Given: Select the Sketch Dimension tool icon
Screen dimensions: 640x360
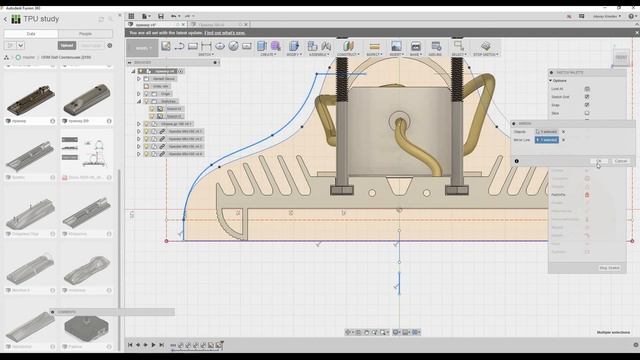Looking at the screenshot, I should click(206, 46).
